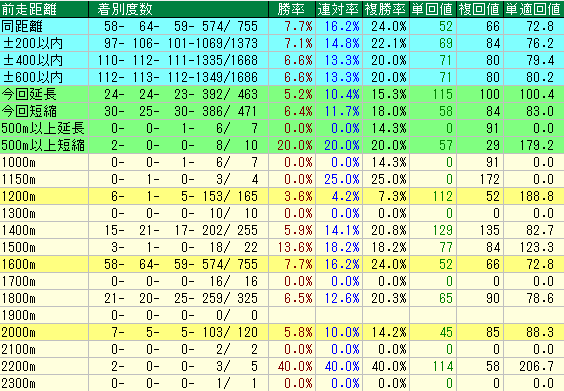Image resolution: width=564 pixels, height=391 pixels.
Task: Click 123.3 value in 1500m row
Action: (537, 247)
